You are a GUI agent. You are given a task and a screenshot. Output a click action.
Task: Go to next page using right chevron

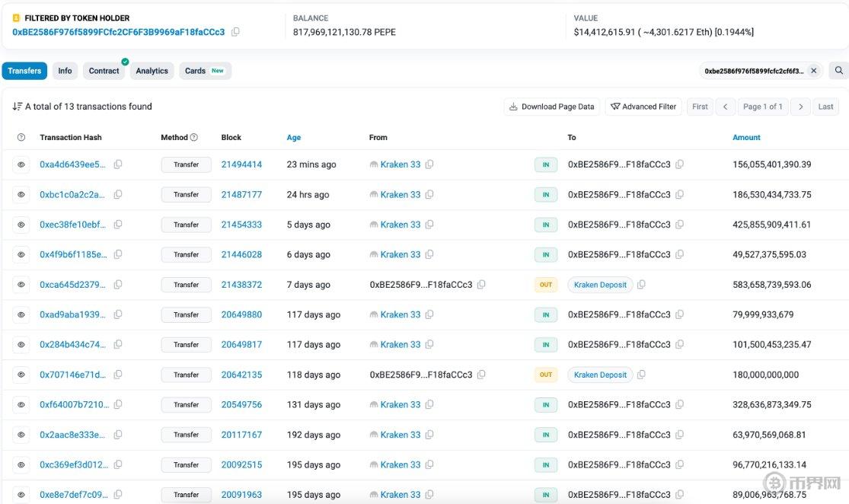800,107
